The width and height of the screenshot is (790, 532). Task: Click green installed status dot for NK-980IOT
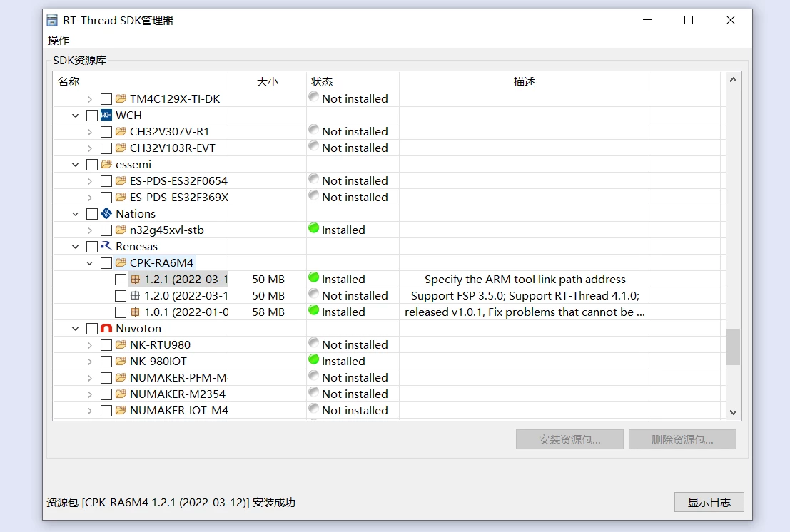pos(313,359)
